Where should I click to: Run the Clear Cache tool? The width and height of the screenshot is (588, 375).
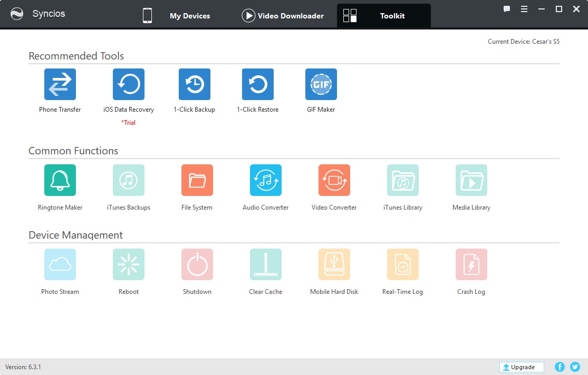coord(266,264)
